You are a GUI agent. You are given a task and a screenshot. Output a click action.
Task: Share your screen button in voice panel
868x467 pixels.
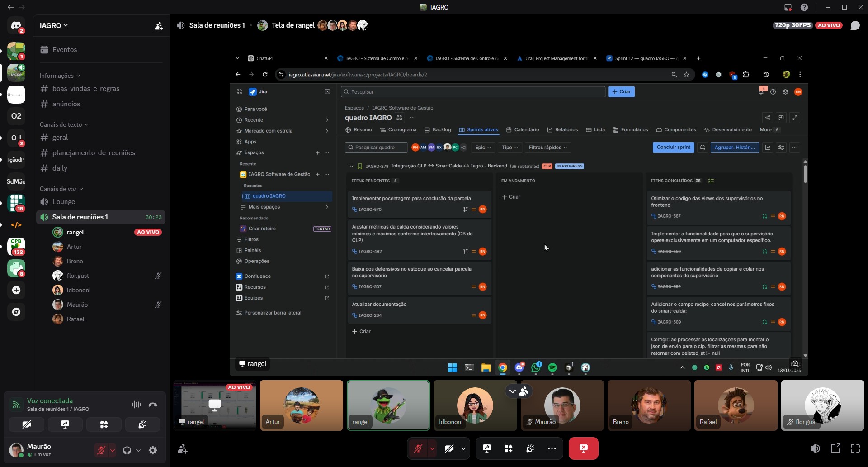point(65,424)
